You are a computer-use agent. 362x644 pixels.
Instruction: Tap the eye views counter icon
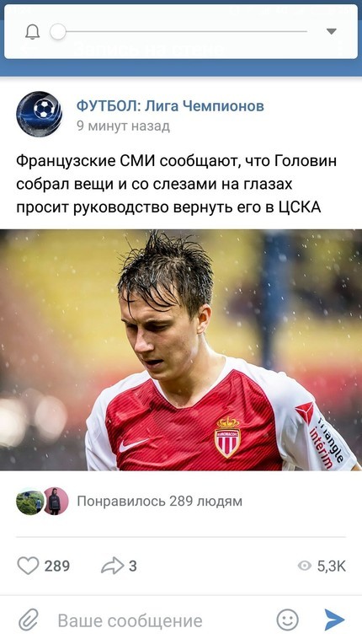pyautogui.click(x=304, y=566)
